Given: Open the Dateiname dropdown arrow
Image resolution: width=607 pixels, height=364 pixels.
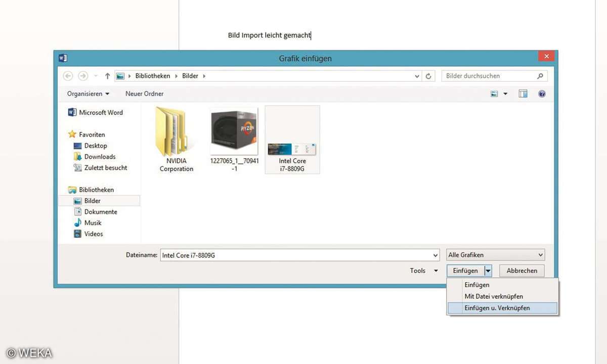Looking at the screenshot, I should pyautogui.click(x=435, y=255).
